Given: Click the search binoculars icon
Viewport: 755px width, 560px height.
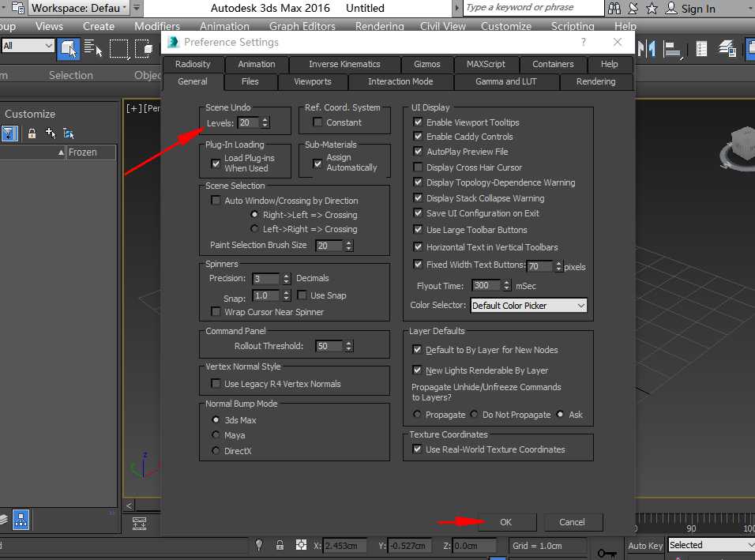Looking at the screenshot, I should [x=614, y=8].
